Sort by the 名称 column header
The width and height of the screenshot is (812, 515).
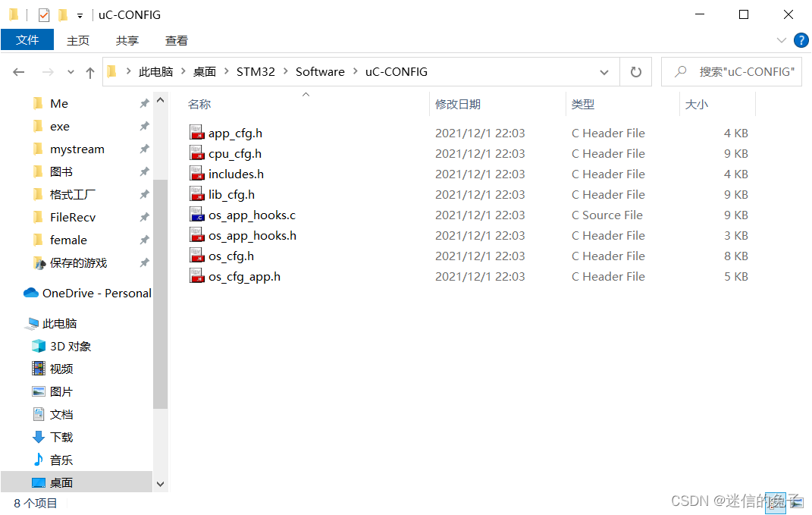199,104
